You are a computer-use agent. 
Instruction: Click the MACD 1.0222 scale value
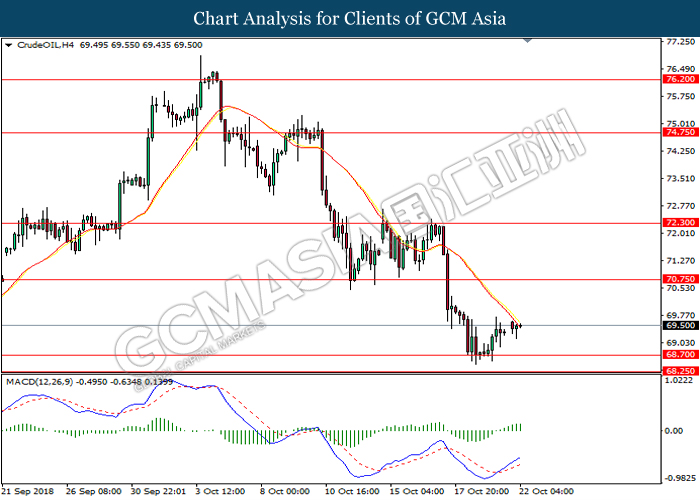(679, 380)
